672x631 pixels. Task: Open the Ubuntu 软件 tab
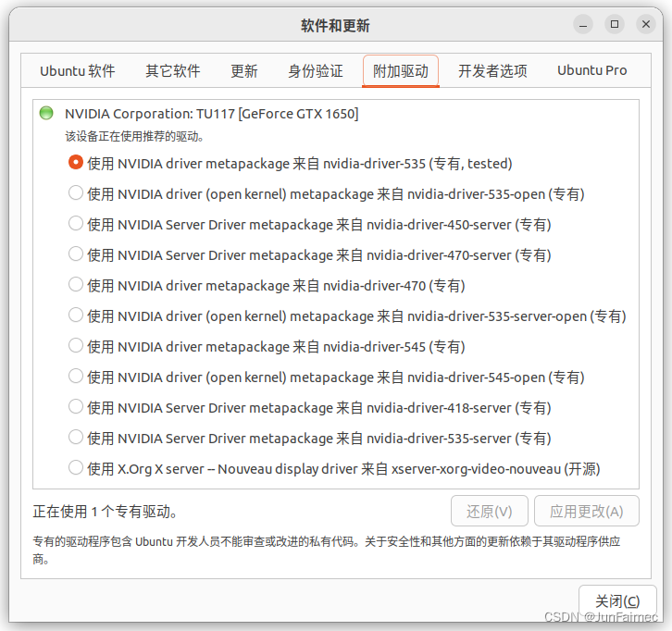click(78, 70)
